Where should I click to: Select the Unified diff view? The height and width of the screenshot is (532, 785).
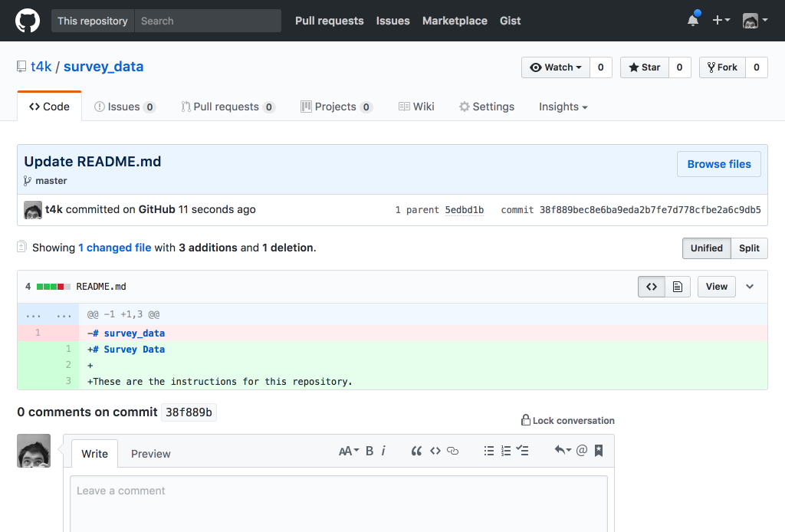coord(706,248)
